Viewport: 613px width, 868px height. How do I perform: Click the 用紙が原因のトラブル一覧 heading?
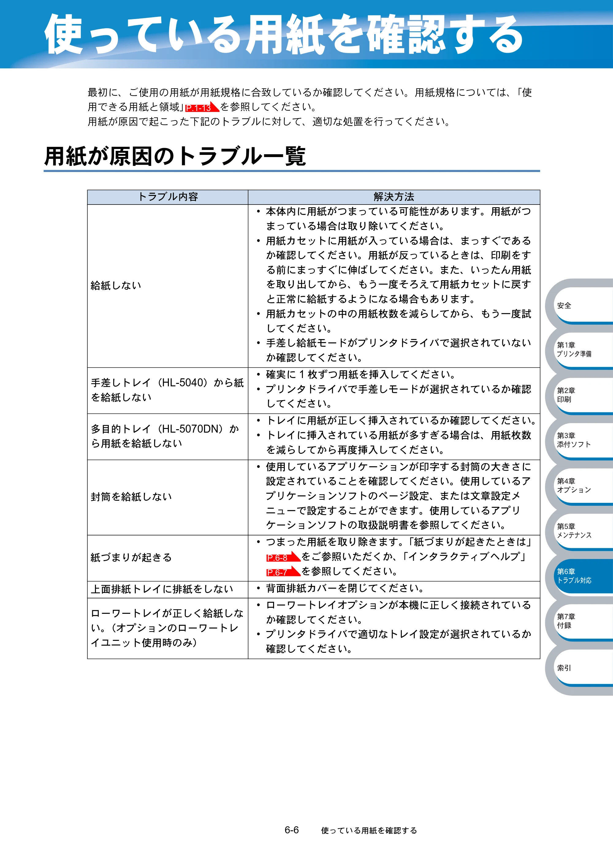point(175,156)
